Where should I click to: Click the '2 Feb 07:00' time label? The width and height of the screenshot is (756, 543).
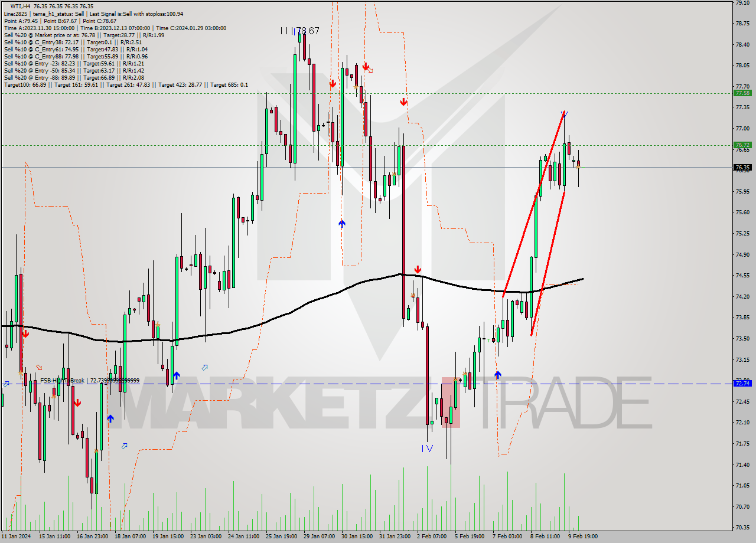click(432, 536)
